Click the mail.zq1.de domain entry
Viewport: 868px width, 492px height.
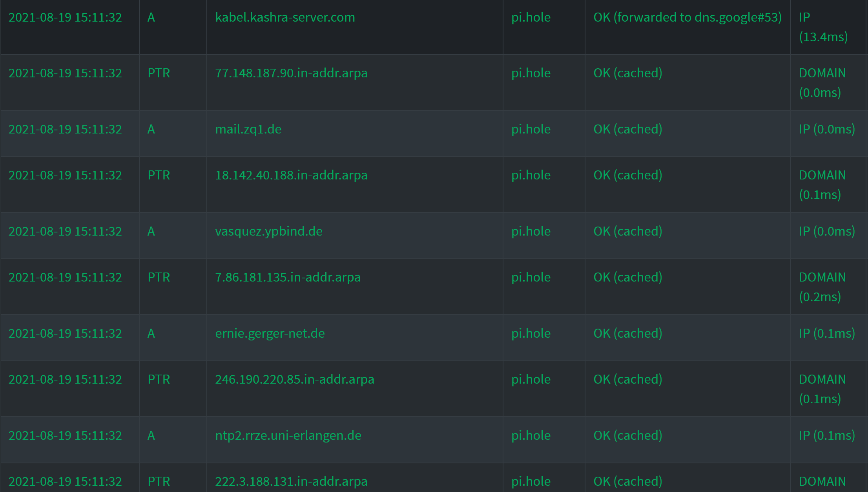tap(248, 129)
